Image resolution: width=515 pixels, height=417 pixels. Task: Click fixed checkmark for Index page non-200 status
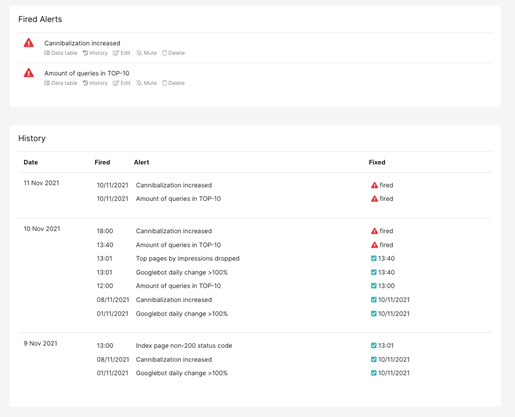374,346
